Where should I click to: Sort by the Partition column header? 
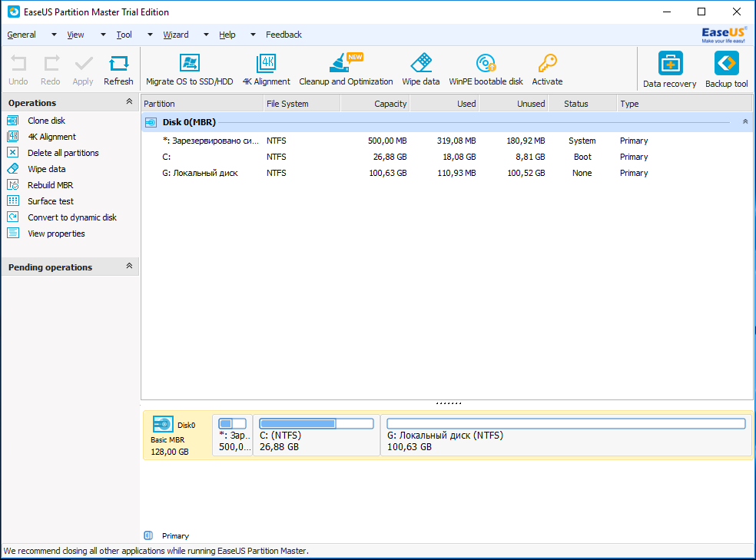(202, 104)
